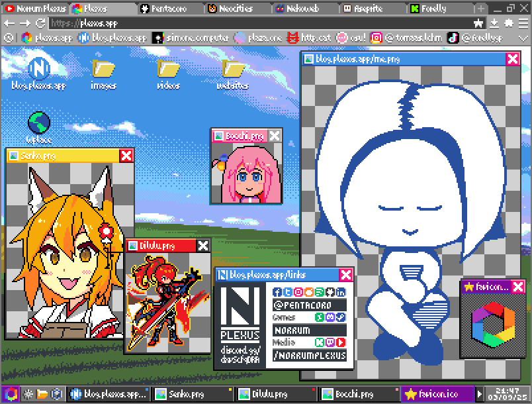Open the start menu logo on the taskbar
The image size is (532, 404).
click(11, 394)
